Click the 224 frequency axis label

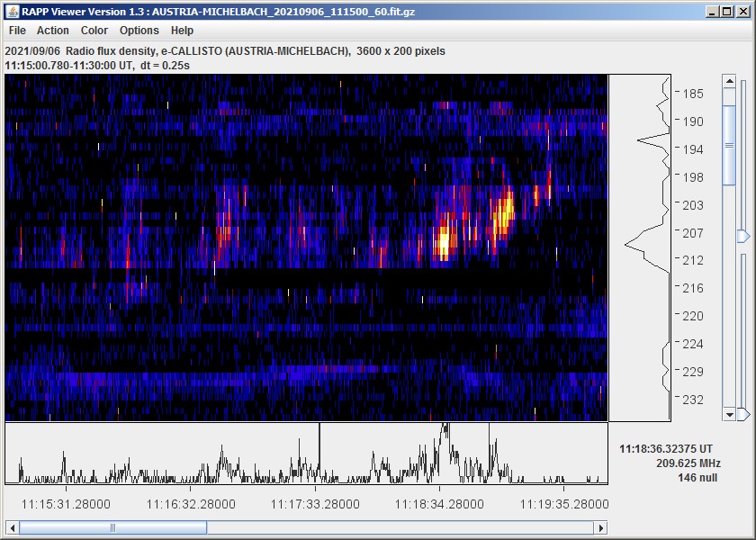[x=693, y=344]
